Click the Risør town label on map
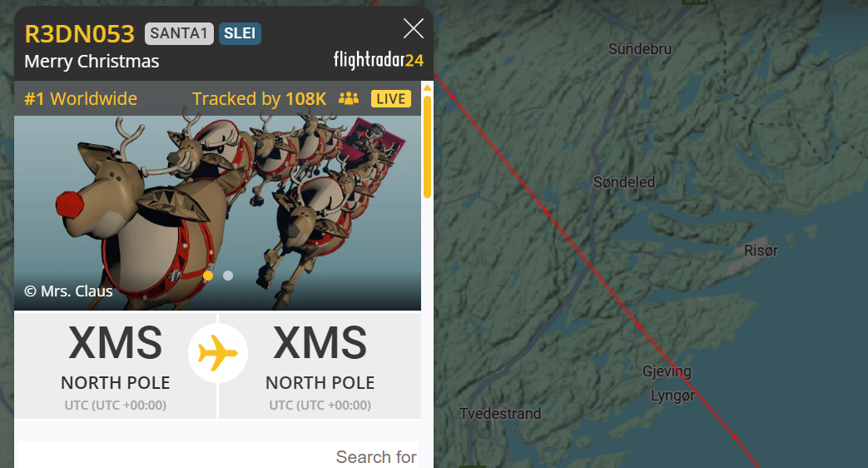Screen dimensions: 868x468 point(761,251)
